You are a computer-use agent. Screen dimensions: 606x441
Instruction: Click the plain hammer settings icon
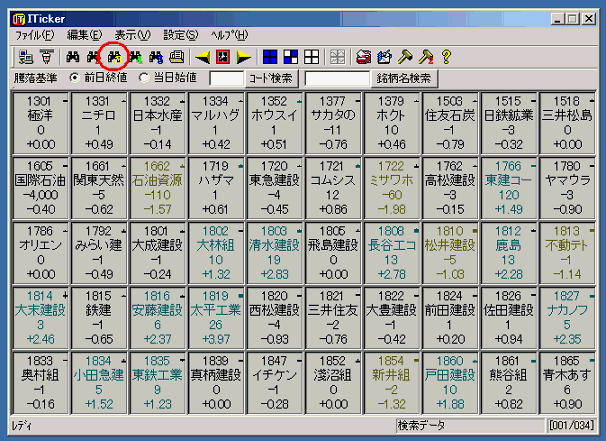(x=405, y=57)
